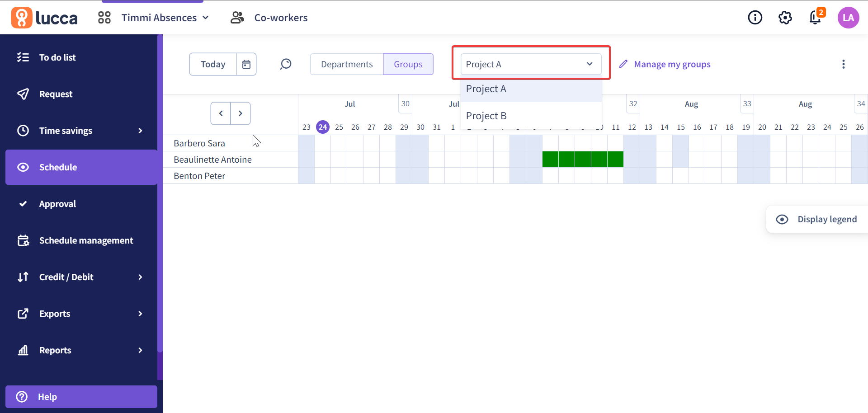Open the Request page
Viewport: 868px width, 413px height.
click(x=81, y=94)
